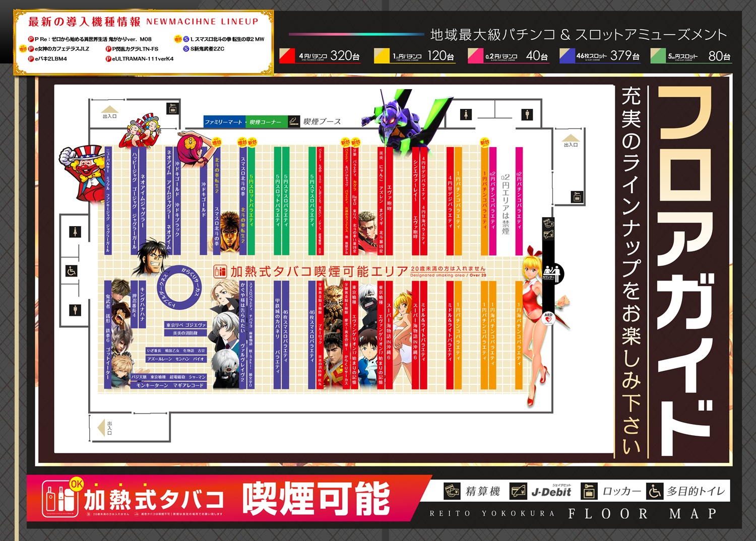Click the accessible restroom icon on the left wall
The image size is (756, 541).
point(71,270)
